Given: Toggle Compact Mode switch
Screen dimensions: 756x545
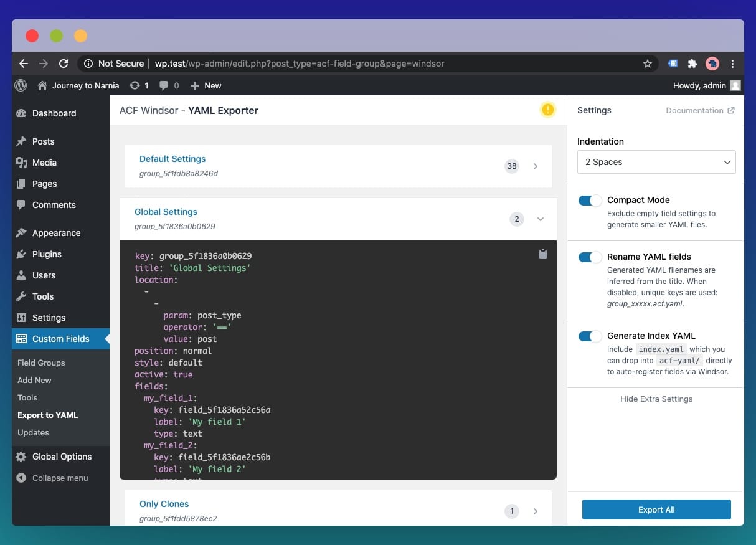Looking at the screenshot, I should 590,201.
